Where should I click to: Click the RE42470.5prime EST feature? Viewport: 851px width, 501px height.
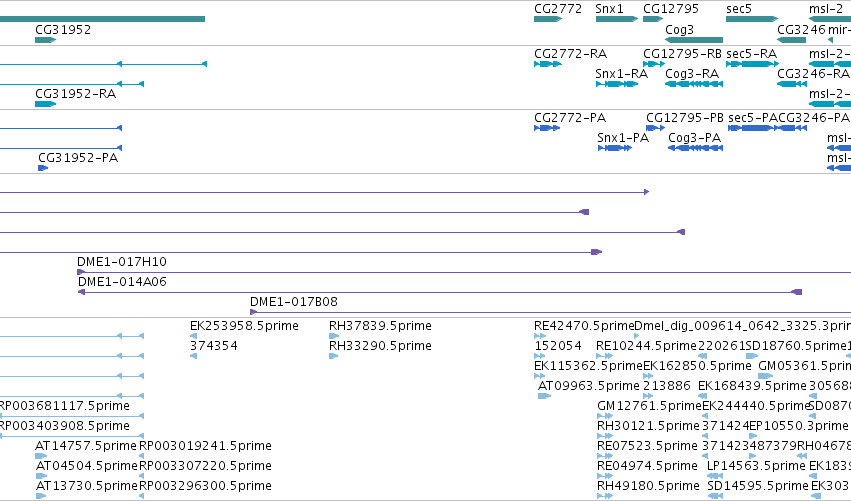point(540,336)
